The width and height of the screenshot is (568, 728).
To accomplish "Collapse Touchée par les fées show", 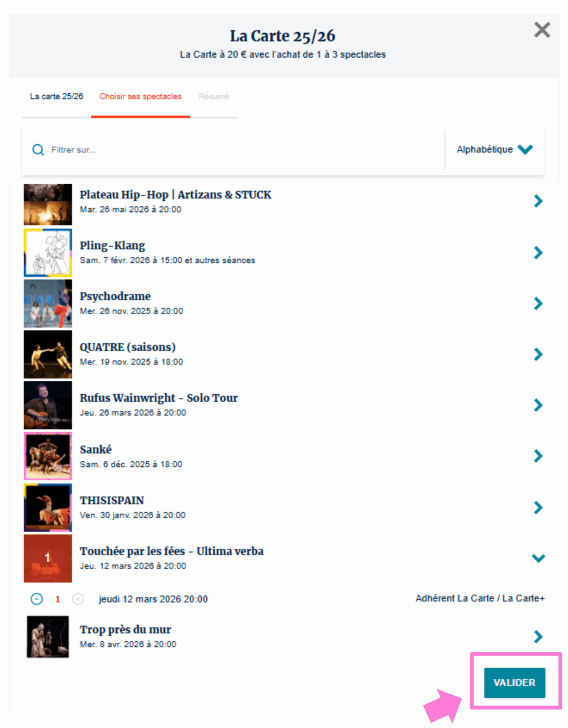I will (x=538, y=558).
